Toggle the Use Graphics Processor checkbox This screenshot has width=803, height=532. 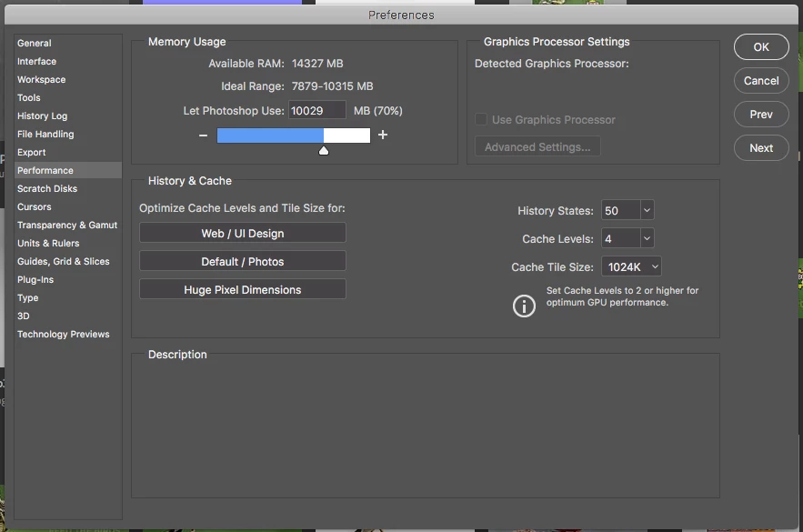(x=481, y=119)
